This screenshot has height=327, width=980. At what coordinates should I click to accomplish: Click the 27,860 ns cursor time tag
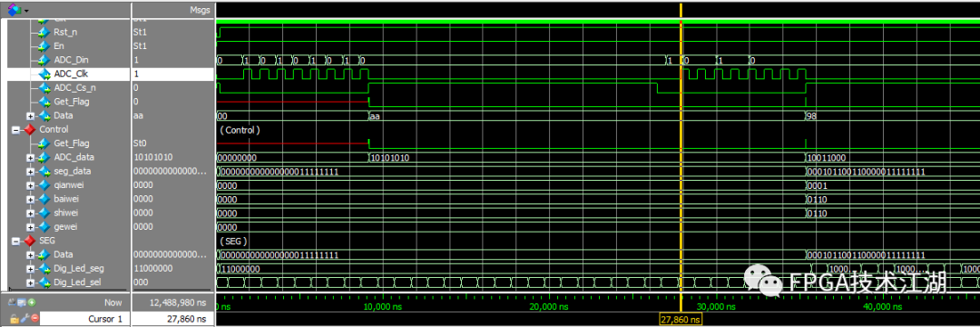[x=681, y=320]
